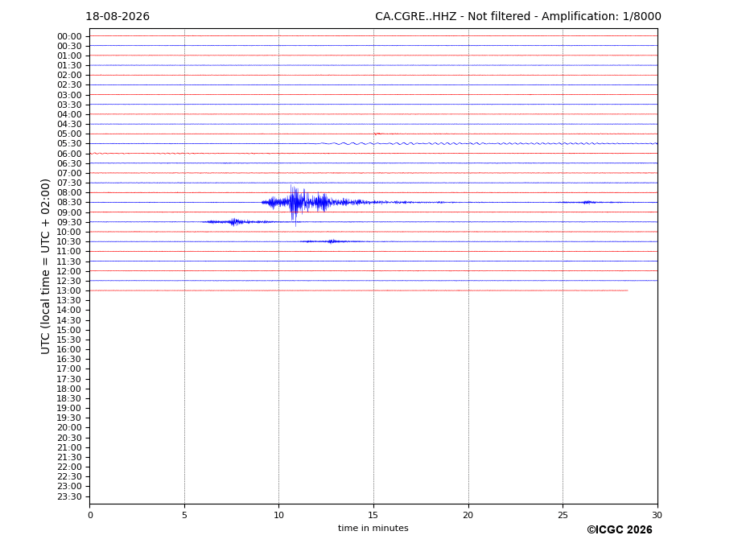Click x-axis tick label 30

click(657, 515)
